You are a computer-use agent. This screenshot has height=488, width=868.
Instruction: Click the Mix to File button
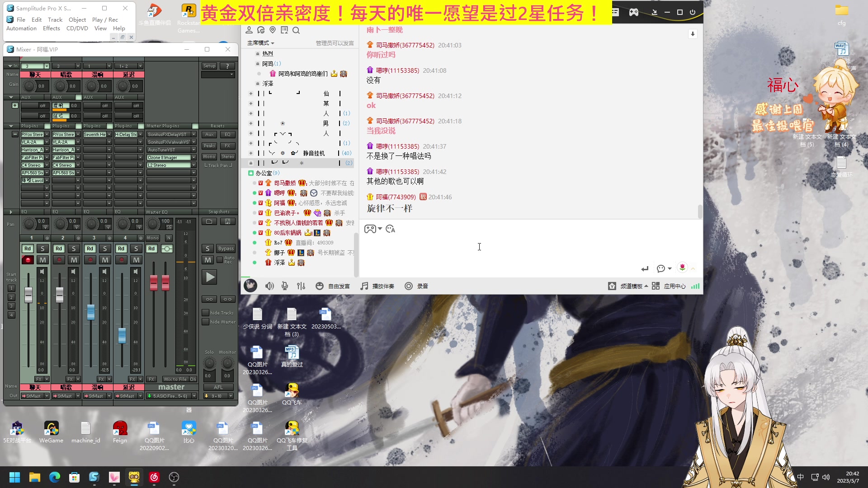click(x=175, y=379)
